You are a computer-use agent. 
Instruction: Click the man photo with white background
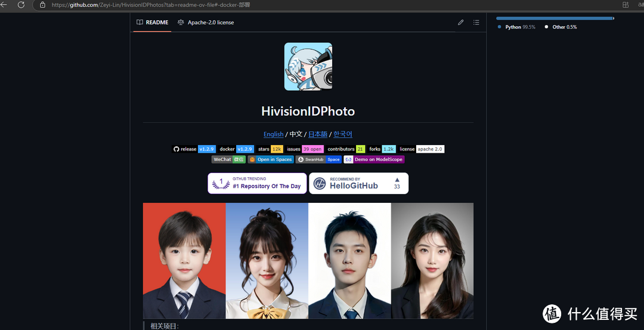350,261
